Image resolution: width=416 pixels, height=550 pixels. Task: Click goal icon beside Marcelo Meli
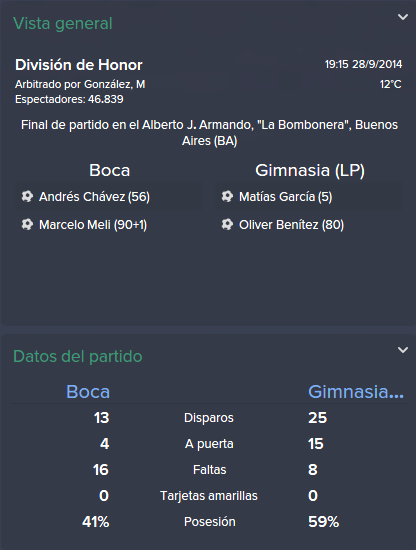27,224
